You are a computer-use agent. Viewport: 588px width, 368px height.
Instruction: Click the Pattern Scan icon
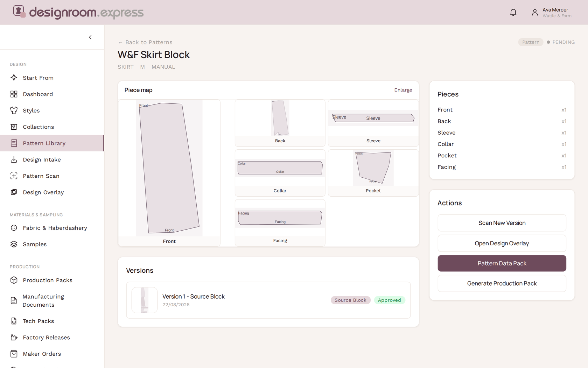[x=14, y=176]
